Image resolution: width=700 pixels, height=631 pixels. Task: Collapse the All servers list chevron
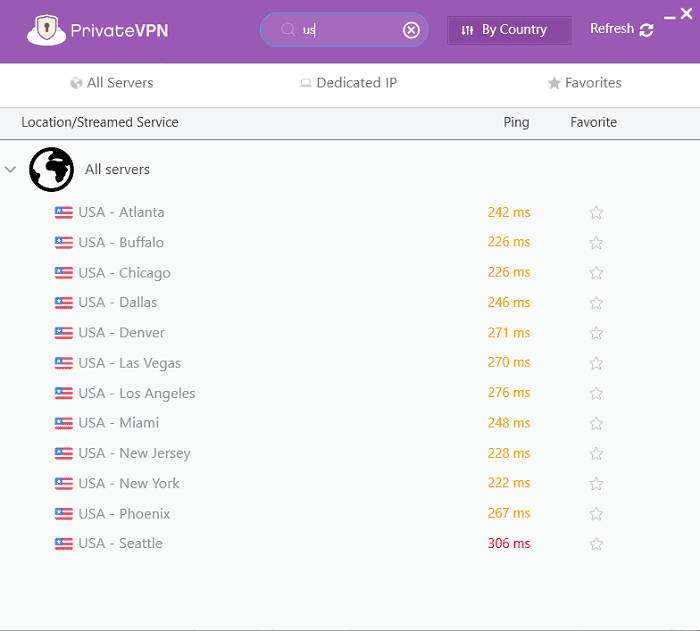coord(11,170)
